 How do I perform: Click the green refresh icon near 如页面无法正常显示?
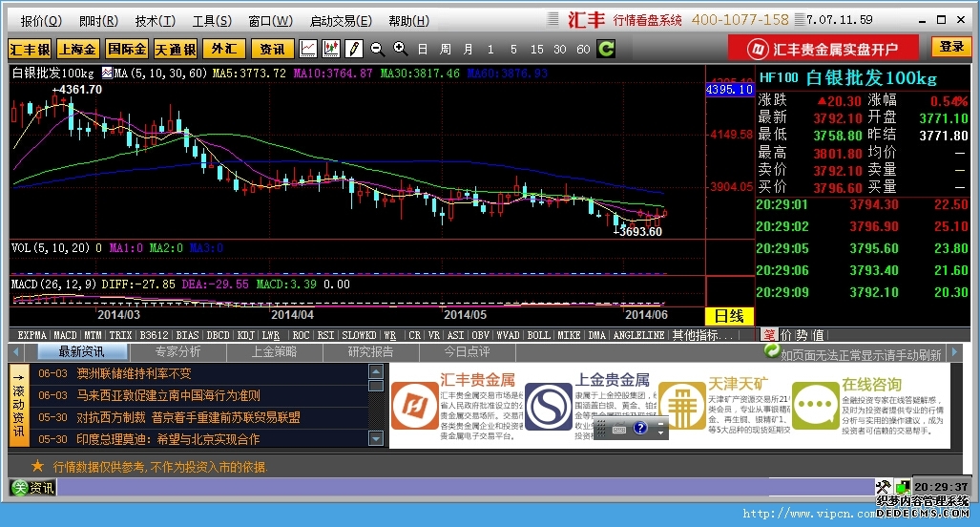coord(772,351)
